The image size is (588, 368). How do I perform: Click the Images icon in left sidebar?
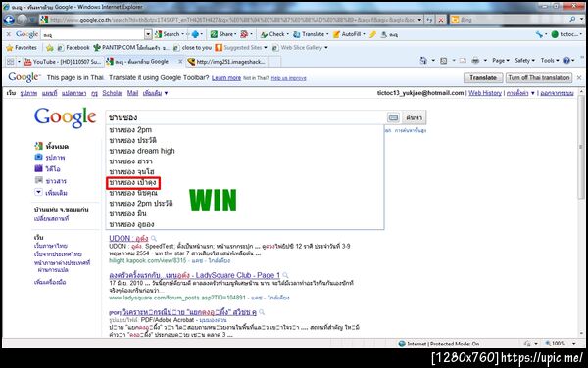[x=38, y=157]
